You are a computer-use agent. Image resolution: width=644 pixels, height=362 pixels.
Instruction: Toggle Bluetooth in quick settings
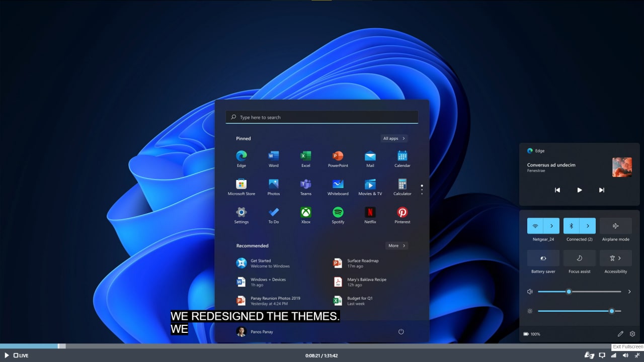(x=572, y=226)
